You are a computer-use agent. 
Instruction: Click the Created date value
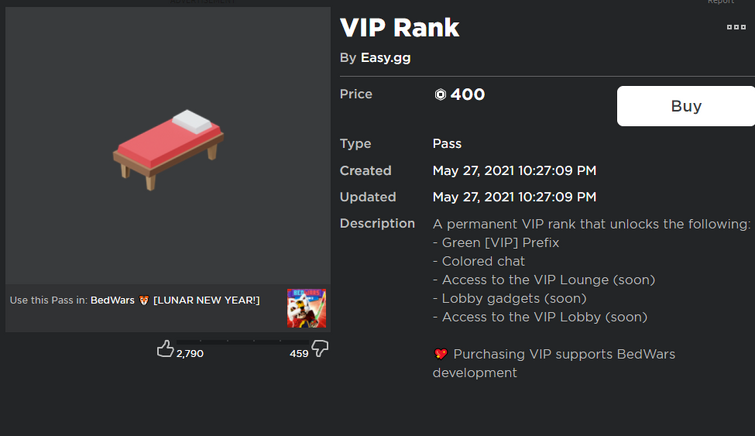point(515,171)
